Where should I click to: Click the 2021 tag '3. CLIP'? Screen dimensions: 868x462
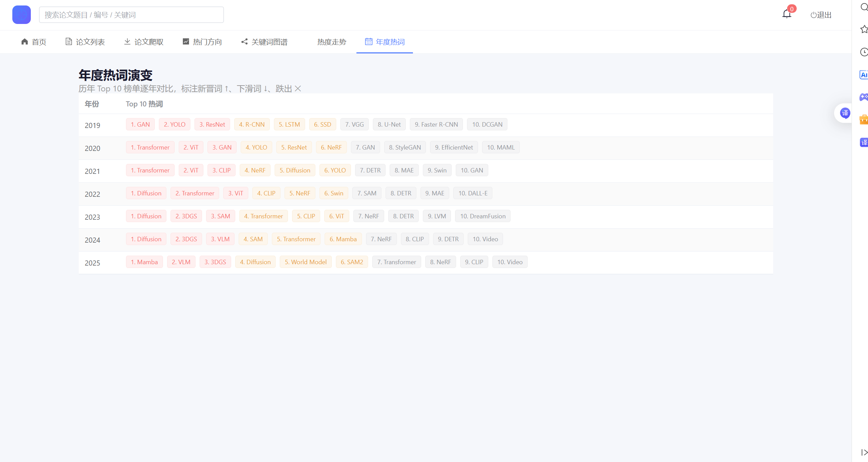[222, 170]
